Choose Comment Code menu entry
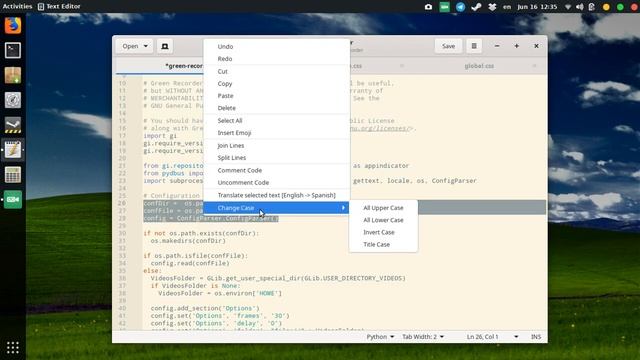Screen dimensions: 640x360 coord(276,171)
